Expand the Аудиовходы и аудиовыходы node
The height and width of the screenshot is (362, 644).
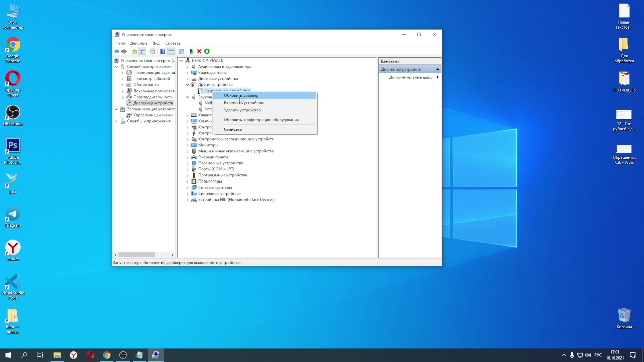pos(188,67)
